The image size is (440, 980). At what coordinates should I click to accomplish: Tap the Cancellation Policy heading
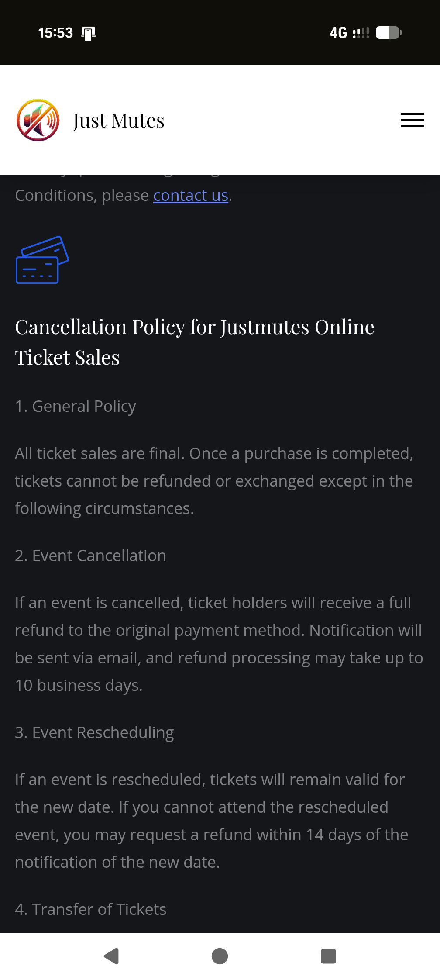195,342
